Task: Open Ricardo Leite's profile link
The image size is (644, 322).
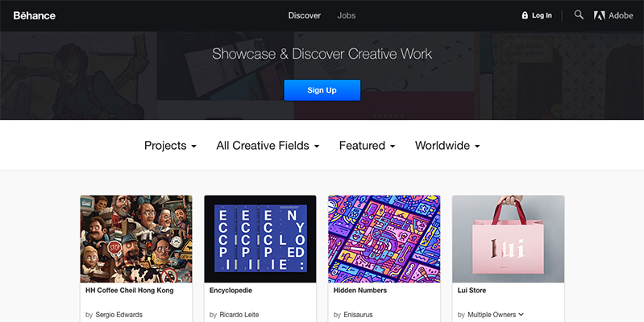Action: 239,315
